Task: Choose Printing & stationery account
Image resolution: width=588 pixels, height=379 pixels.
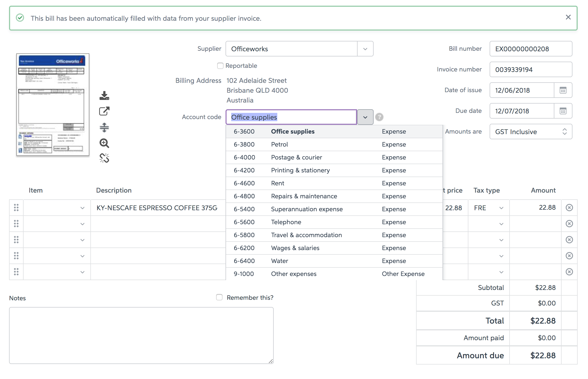Action: coord(300,170)
